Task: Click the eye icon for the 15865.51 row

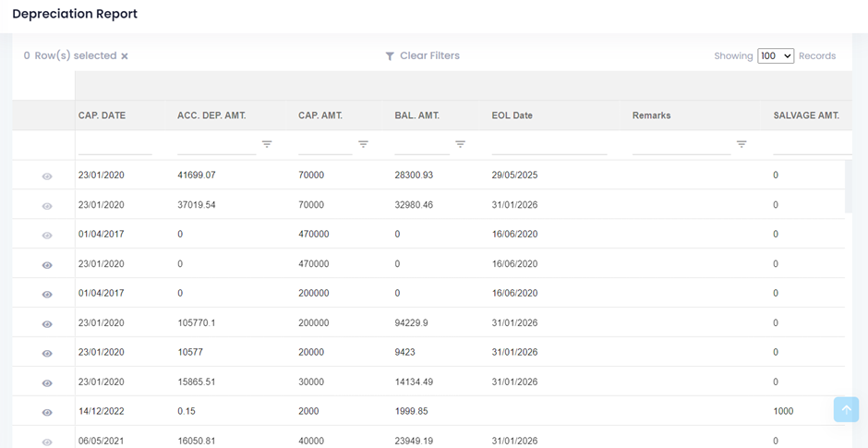Action: click(47, 382)
